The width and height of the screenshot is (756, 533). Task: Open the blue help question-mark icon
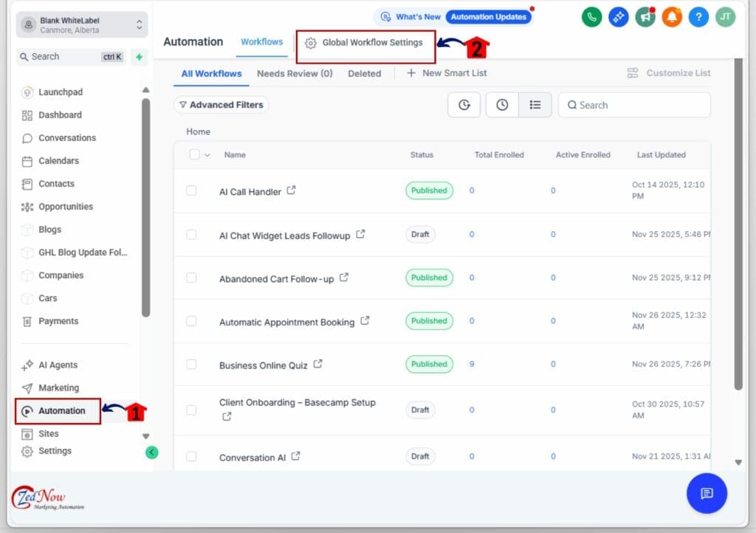[698, 18]
